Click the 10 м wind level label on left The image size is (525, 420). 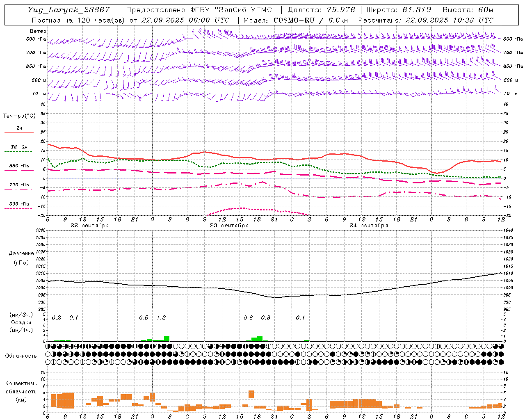pos(39,94)
